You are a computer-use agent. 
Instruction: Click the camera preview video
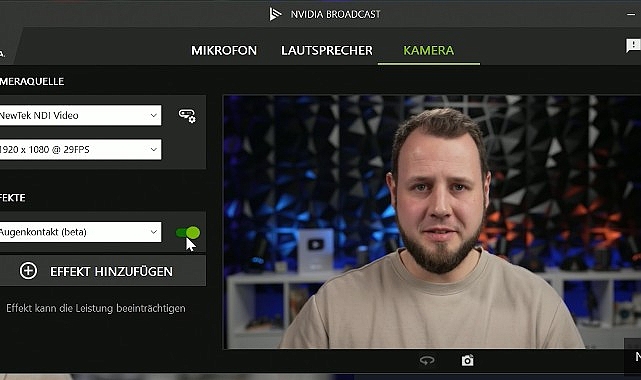(x=432, y=222)
